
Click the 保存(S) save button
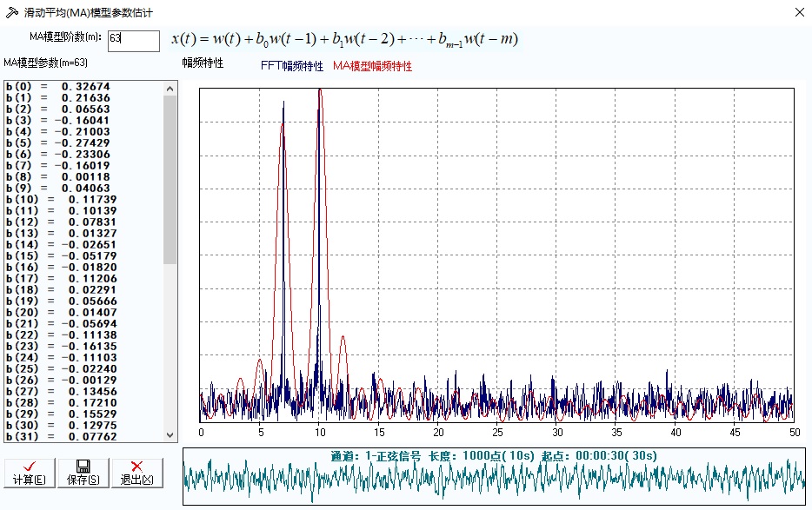[83, 473]
